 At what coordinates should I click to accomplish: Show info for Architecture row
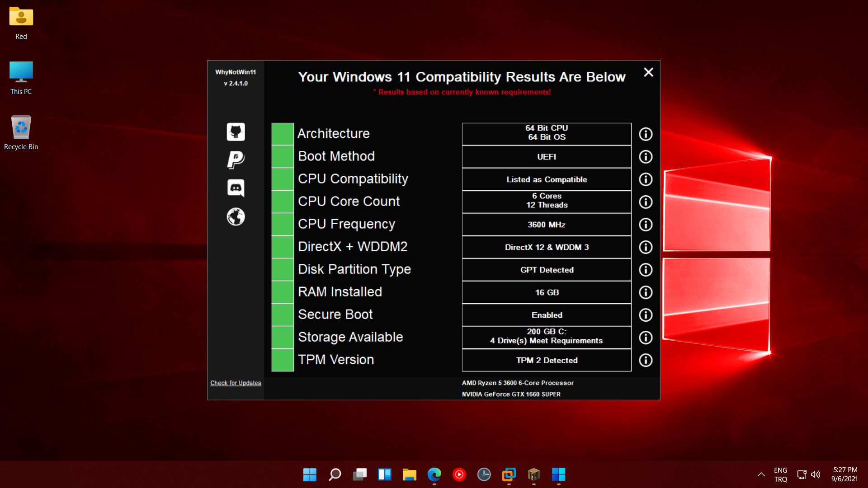(x=646, y=134)
